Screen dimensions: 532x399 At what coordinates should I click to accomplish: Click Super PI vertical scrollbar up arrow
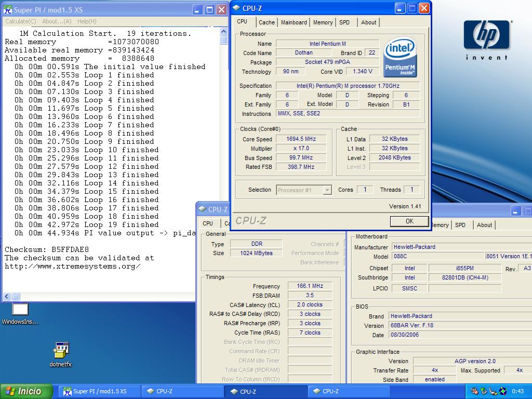[x=223, y=32]
